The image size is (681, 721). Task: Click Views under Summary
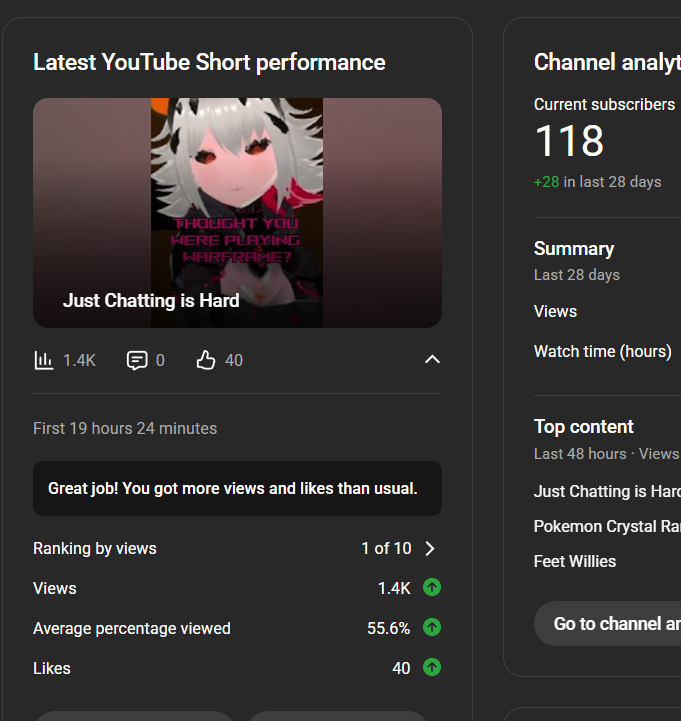555,311
